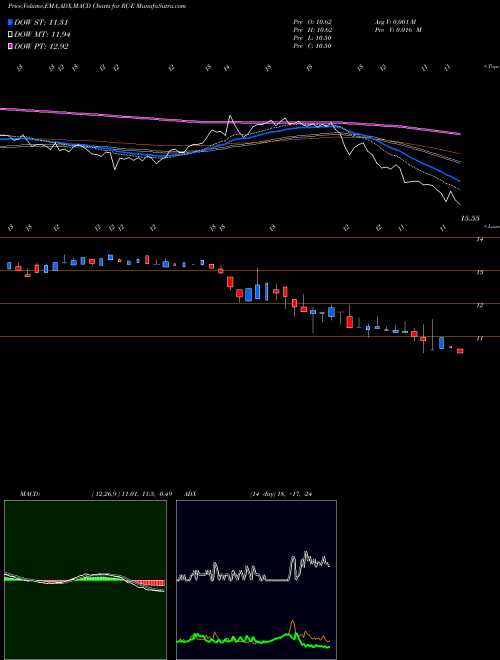This screenshot has height=660, width=500.
Task: Click the last red candlestick on the right
Action: (460, 351)
